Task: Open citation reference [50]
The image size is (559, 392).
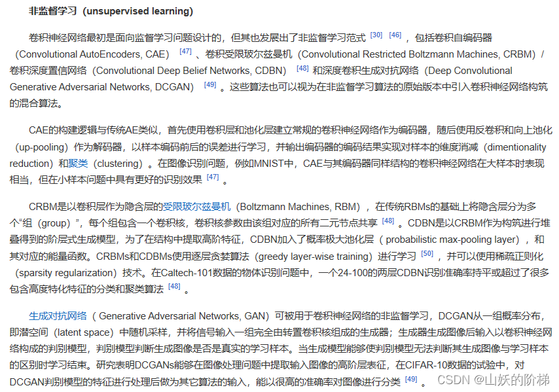Action: click(427, 254)
